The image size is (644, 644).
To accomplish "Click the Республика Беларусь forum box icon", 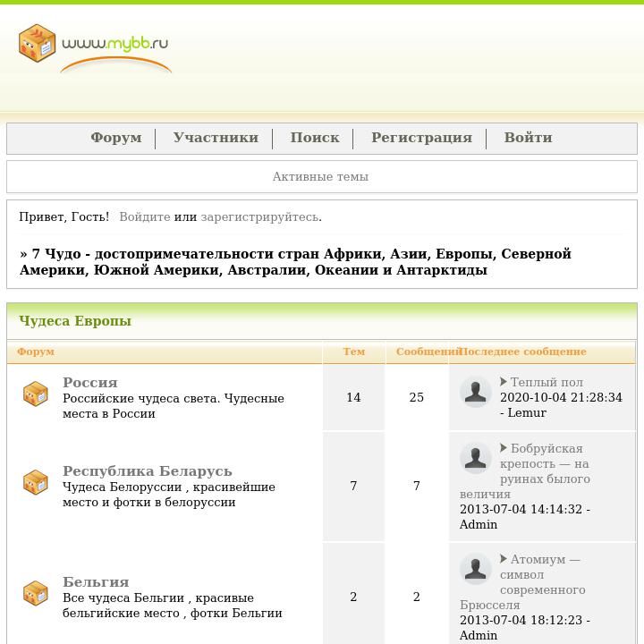I will [x=35, y=482].
